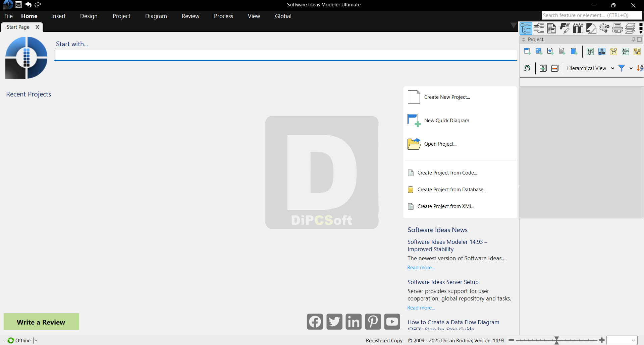Click the Start with search field
Viewport: 644px width, 345px height.
coord(286,55)
